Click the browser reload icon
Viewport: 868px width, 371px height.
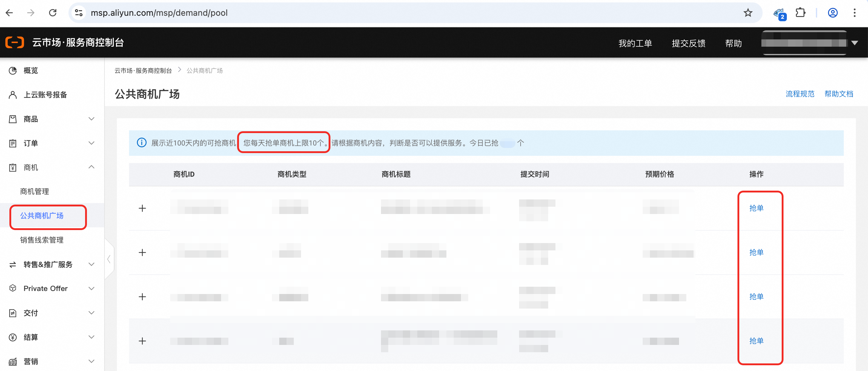tap(53, 13)
